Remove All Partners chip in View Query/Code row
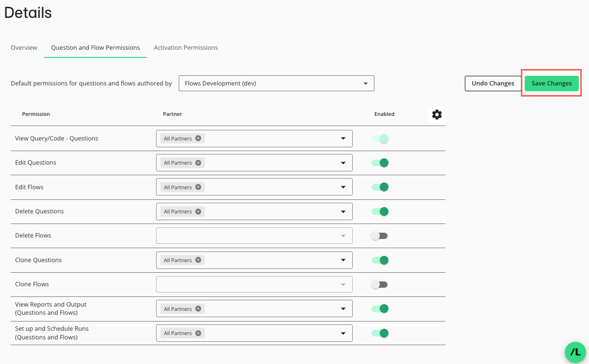589x364 pixels. point(198,139)
